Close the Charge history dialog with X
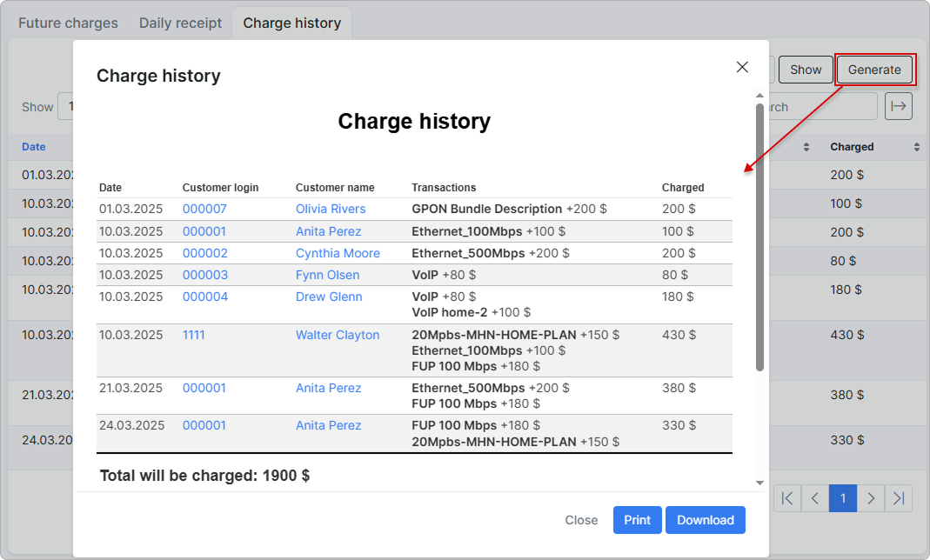The width and height of the screenshot is (930, 560). [x=742, y=67]
